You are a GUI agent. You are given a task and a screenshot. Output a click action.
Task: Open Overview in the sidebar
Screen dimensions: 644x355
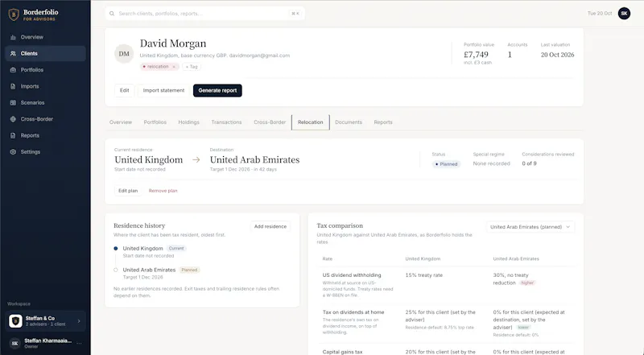(x=45, y=37)
